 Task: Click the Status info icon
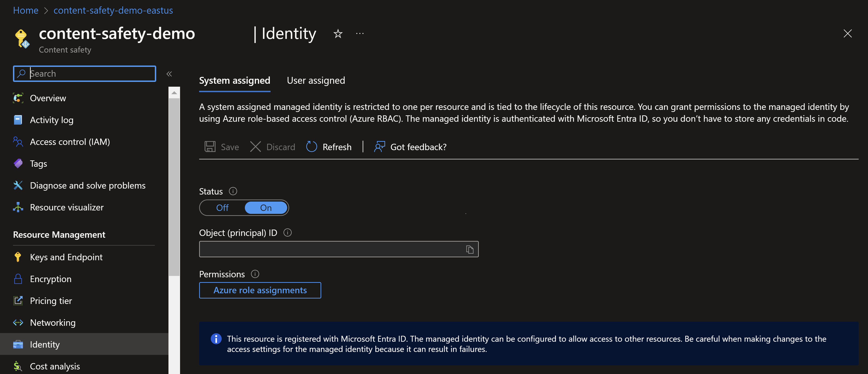[x=233, y=191]
